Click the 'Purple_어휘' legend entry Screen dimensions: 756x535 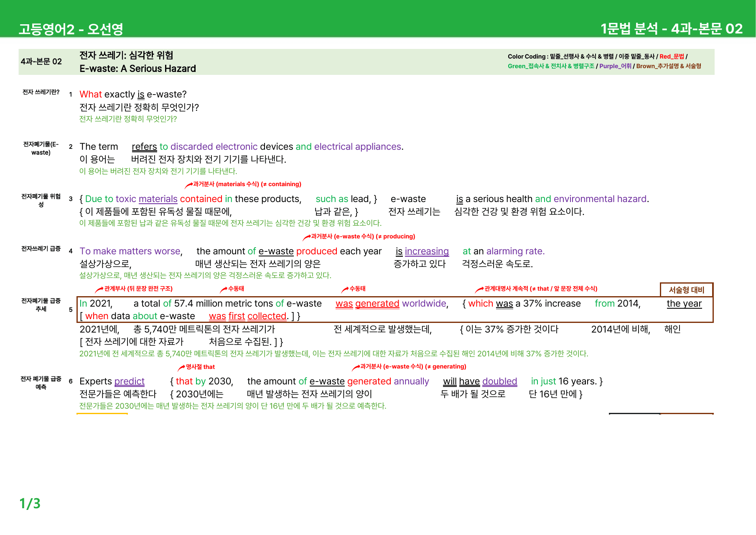point(615,66)
